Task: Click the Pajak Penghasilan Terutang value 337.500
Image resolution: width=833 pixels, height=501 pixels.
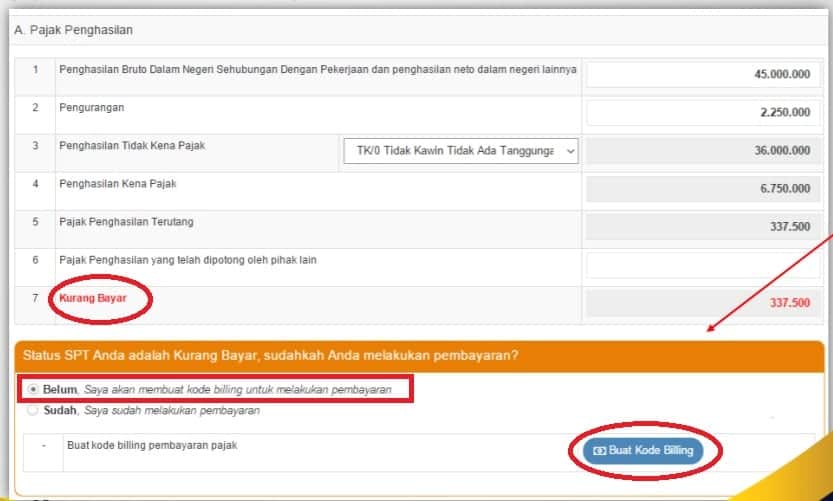Action: coord(703,227)
